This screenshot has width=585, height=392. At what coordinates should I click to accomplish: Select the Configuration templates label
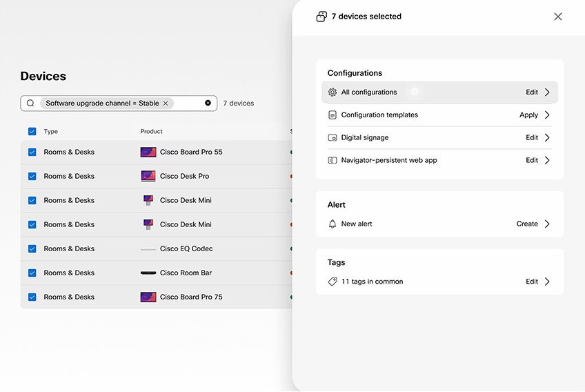379,115
